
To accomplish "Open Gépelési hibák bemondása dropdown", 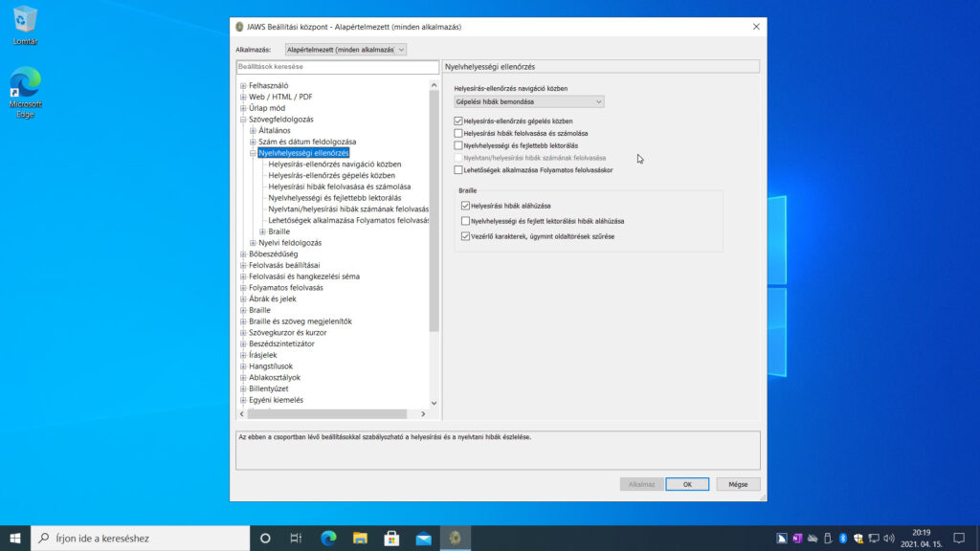I will click(528, 101).
